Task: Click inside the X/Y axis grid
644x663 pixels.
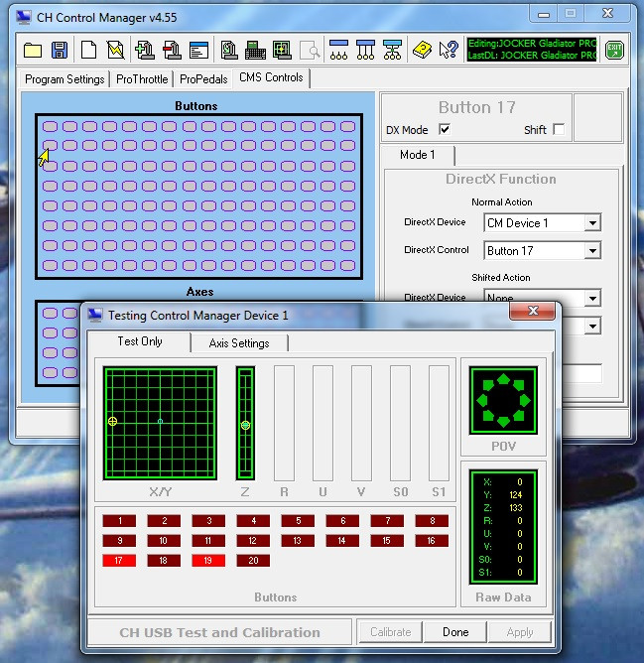Action: coord(160,424)
